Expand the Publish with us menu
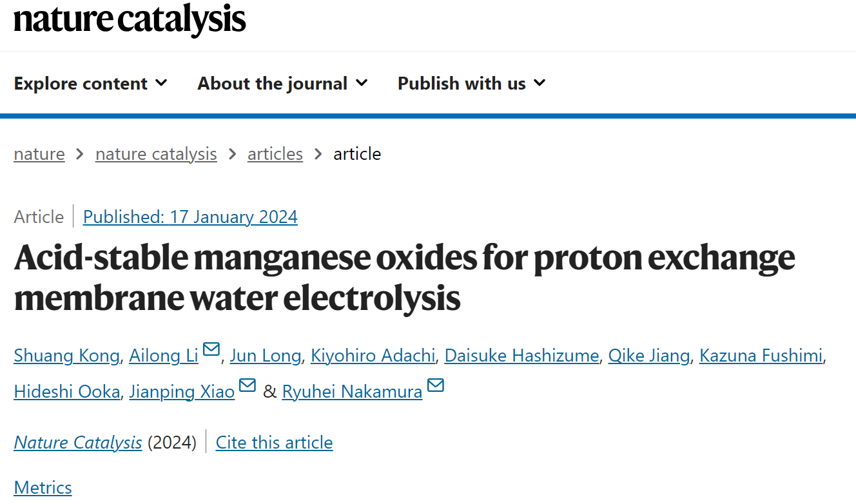The width and height of the screenshot is (856, 504). pyautogui.click(x=472, y=83)
